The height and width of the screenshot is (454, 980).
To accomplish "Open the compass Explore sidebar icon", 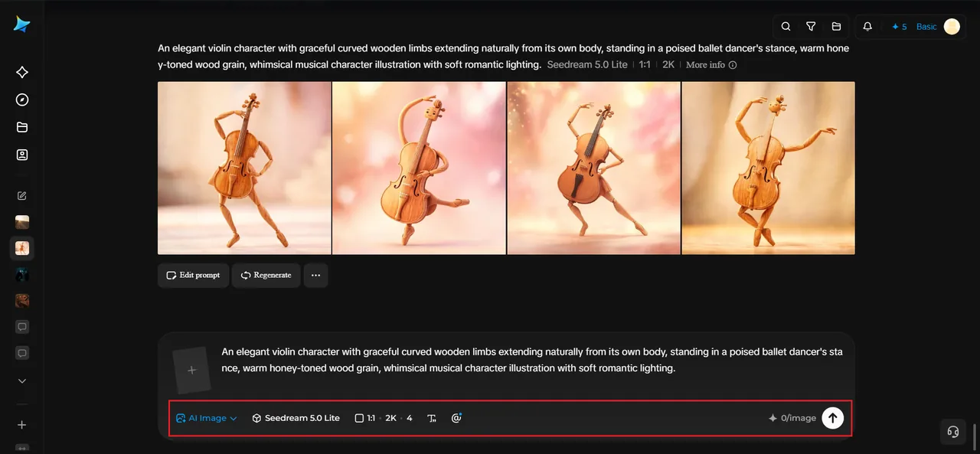I will tap(22, 100).
